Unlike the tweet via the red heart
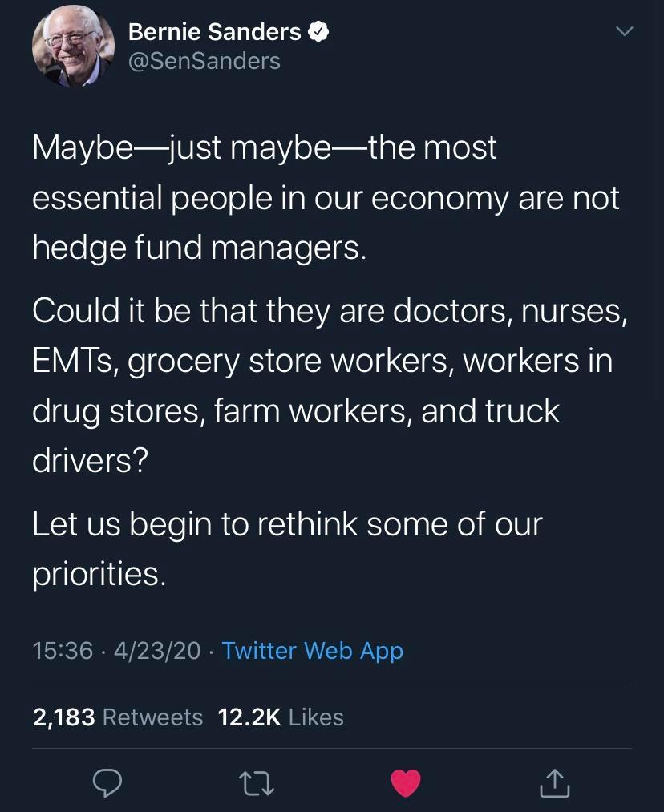This screenshot has height=812, width=664. click(x=406, y=782)
